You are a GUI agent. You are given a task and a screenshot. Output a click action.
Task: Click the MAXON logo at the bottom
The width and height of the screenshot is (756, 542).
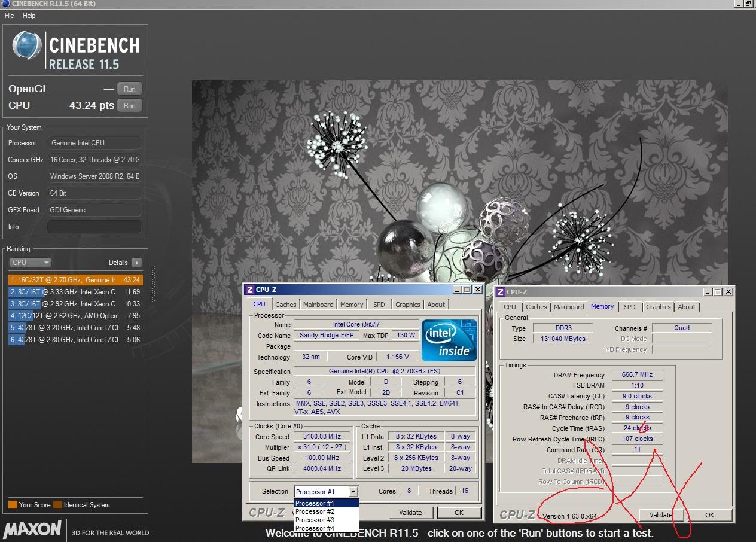pos(32,529)
